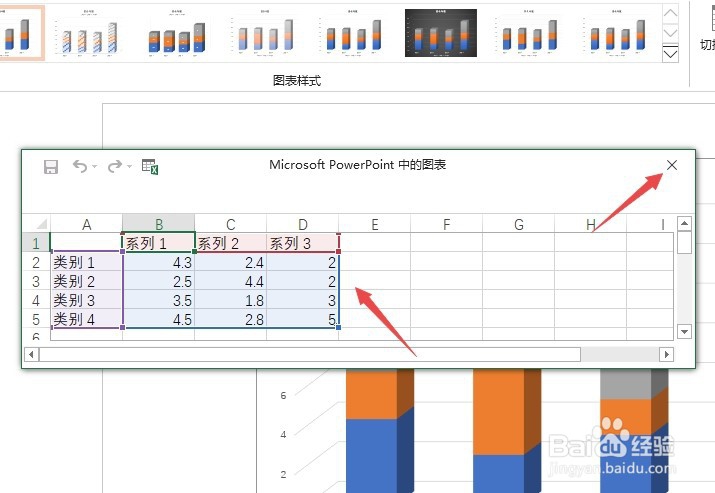This screenshot has width=715, height=493.
Task: Click the horizontal scrollbar thumb
Action: click(x=310, y=354)
